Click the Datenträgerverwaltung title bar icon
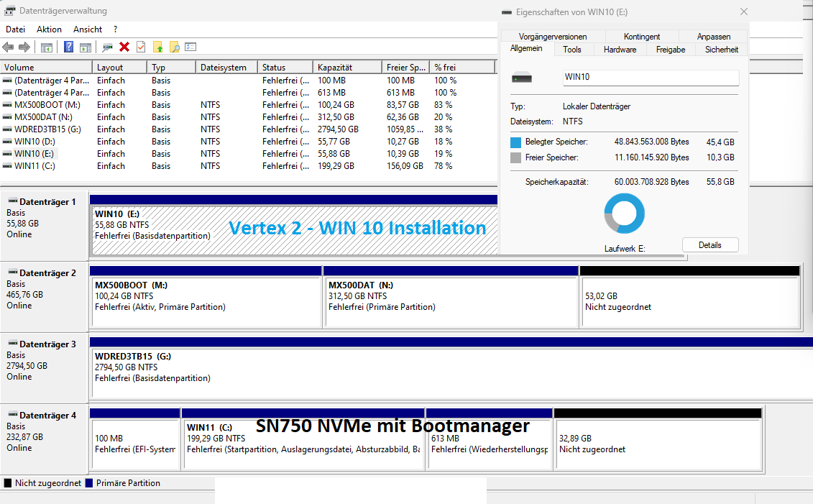 click(x=10, y=10)
